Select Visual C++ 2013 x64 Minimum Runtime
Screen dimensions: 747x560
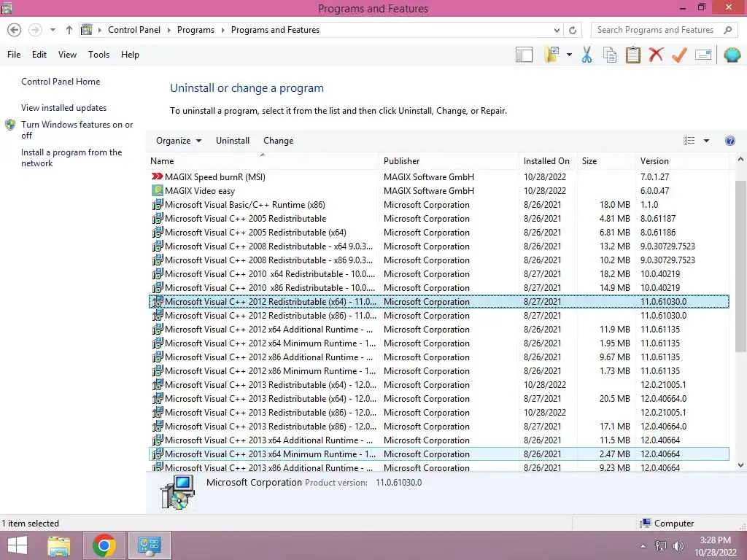438,454
